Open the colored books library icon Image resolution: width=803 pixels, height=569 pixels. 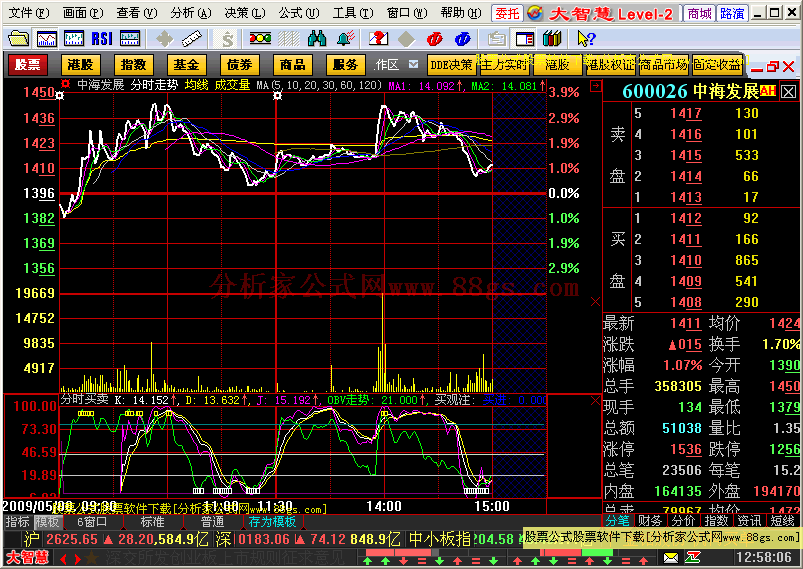553,38
